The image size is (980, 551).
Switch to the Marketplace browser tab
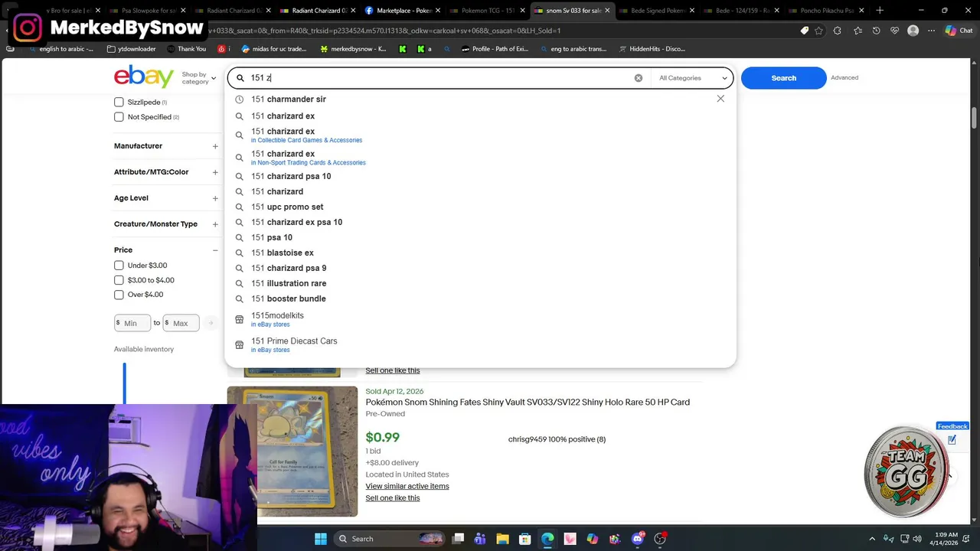[x=402, y=11]
